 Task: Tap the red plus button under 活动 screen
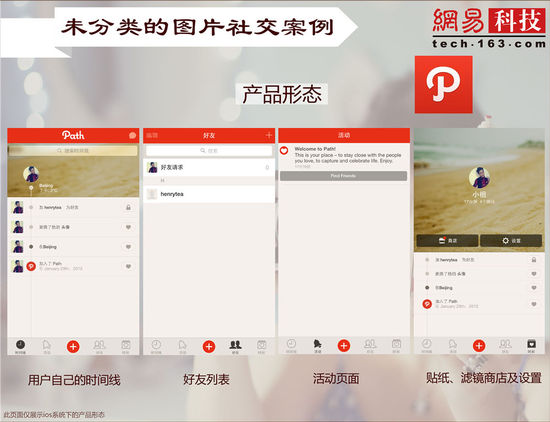(x=344, y=346)
